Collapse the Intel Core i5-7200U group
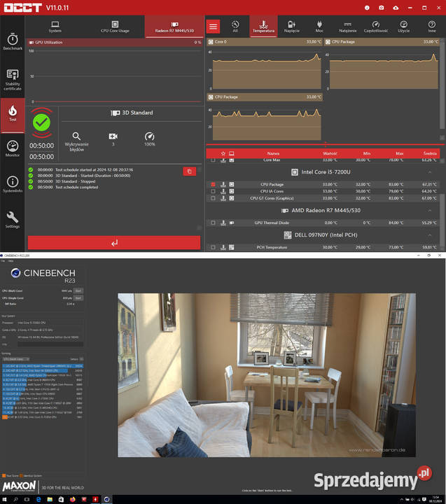 (x=430, y=172)
